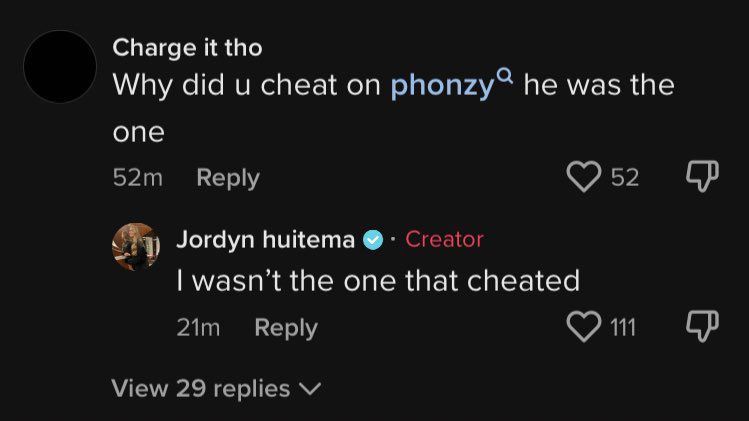Click the blue verified badge next to Jordyn huitema

click(373, 240)
